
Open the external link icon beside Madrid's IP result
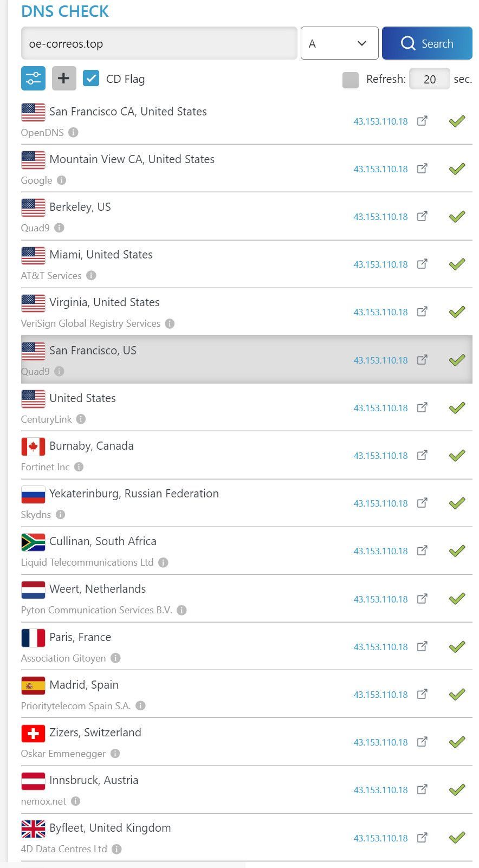coord(422,694)
